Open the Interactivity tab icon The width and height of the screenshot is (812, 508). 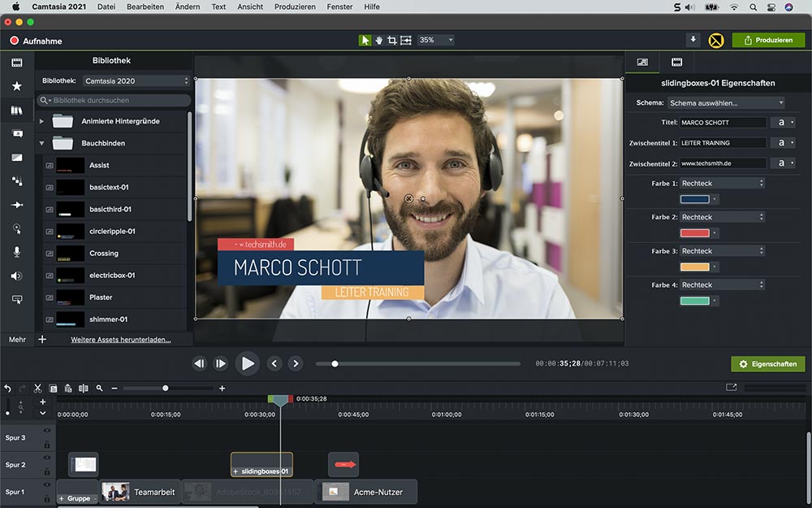tap(17, 300)
